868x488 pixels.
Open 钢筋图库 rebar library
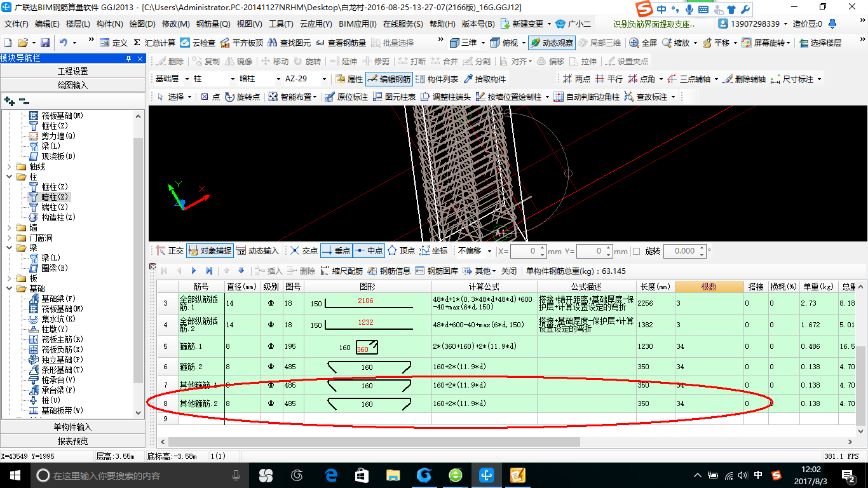click(x=437, y=271)
